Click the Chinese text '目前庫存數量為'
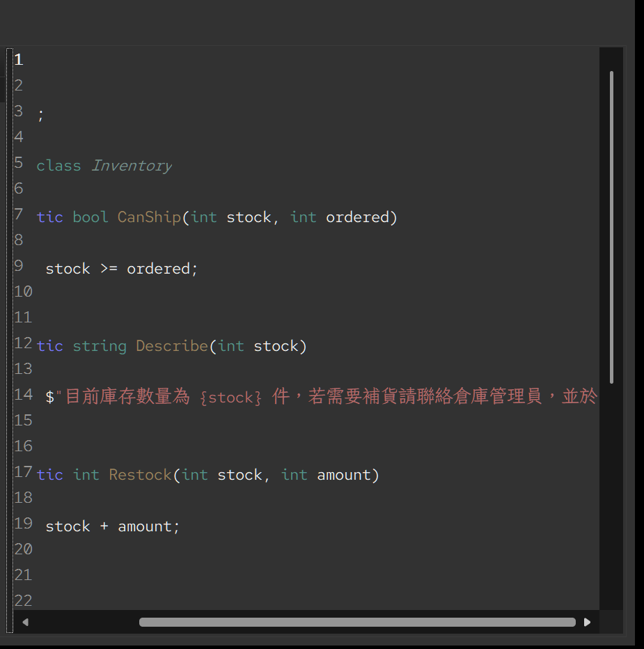This screenshot has height=649, width=644. (127, 396)
